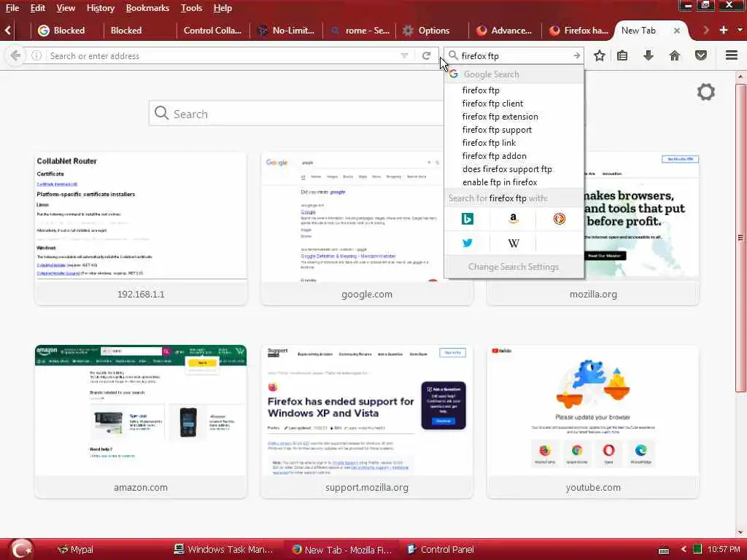
Task: Search firefox ftp with DuckDuckGo
Action: [x=560, y=219]
